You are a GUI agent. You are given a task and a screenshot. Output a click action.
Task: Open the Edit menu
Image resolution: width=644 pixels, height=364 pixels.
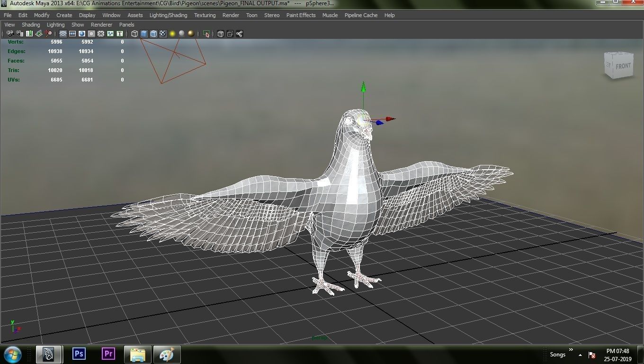pyautogui.click(x=23, y=15)
